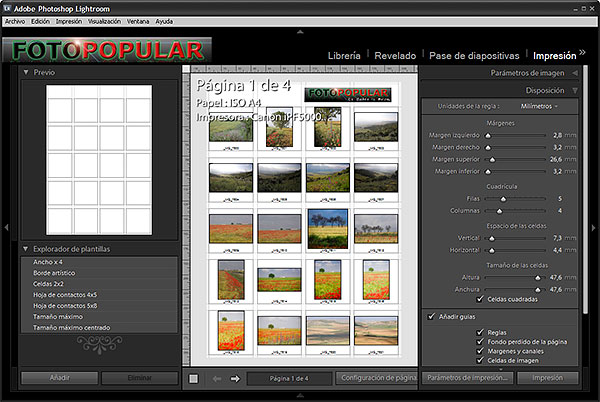Open the Milímetros ruler units dropdown
This screenshot has height=402, width=600.
tap(539, 106)
